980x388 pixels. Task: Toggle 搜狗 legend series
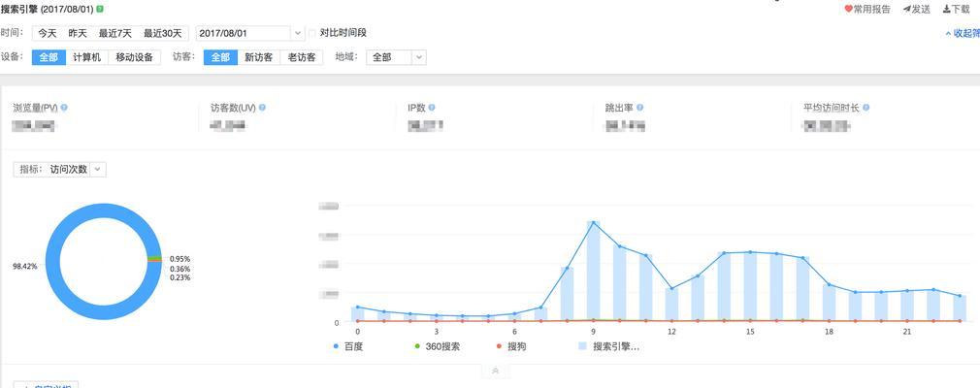pyautogui.click(x=511, y=346)
